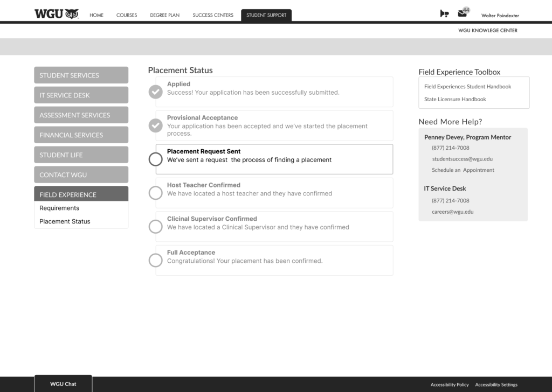Select the Host Teacher Confirmed circle

pyautogui.click(x=155, y=193)
